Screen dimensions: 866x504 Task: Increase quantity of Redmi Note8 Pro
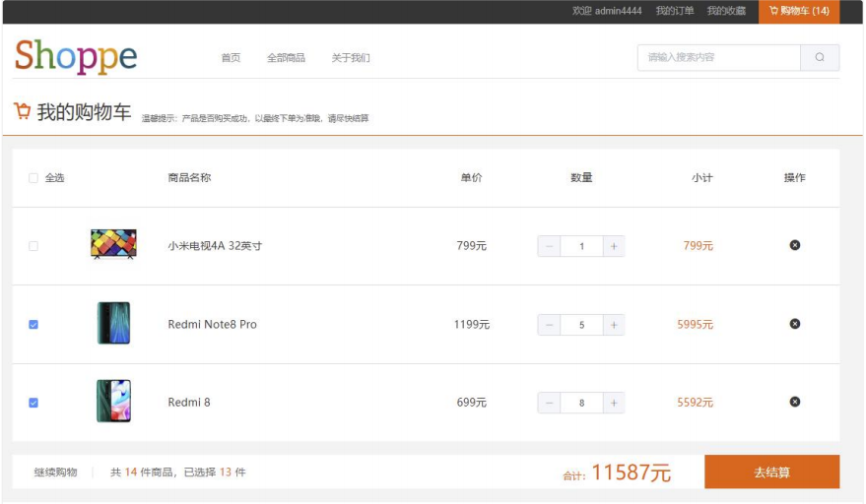tap(614, 325)
